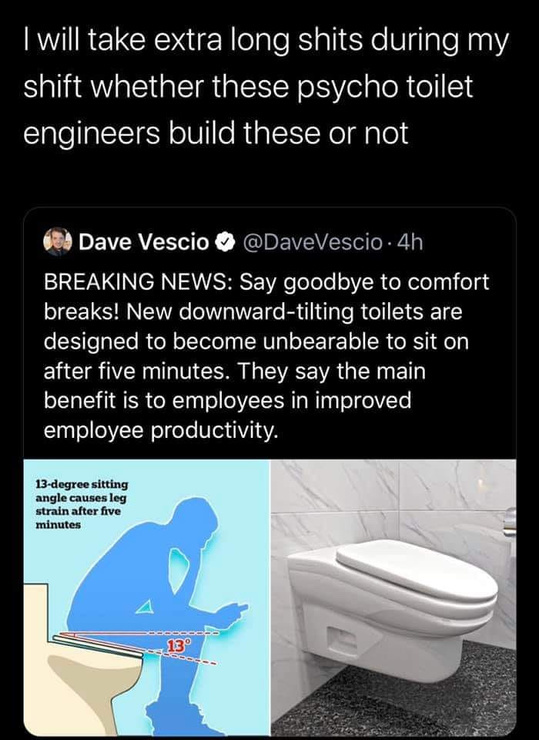Click the toilet seat lid in the photo
This screenshot has width=539, height=740.
click(416, 570)
